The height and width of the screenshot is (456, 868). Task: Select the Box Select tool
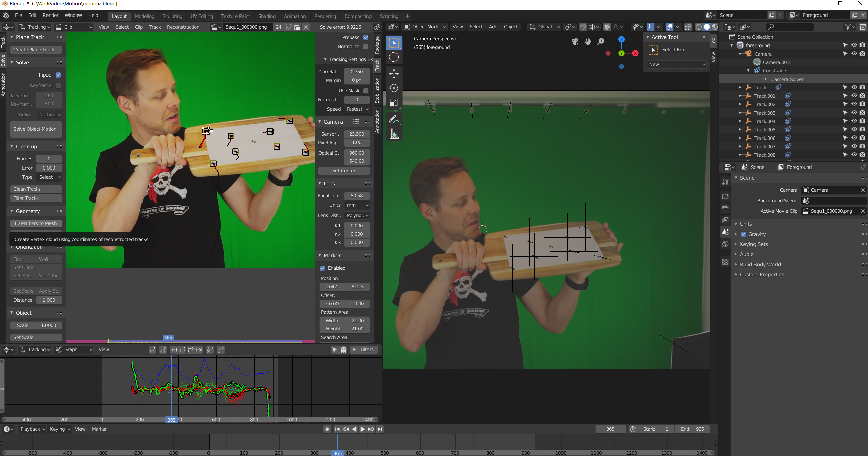coord(393,43)
